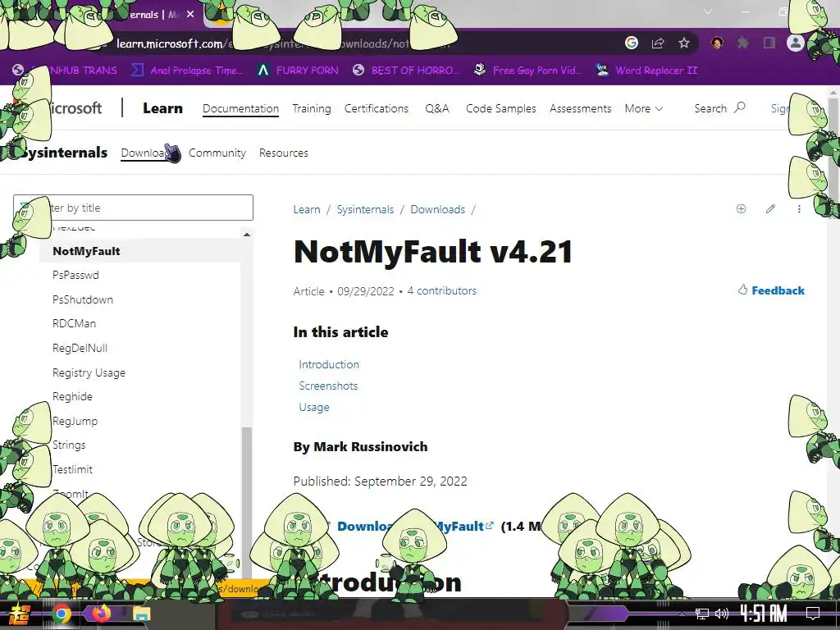
Task: Open the Certifications nav item
Action: 376,108
